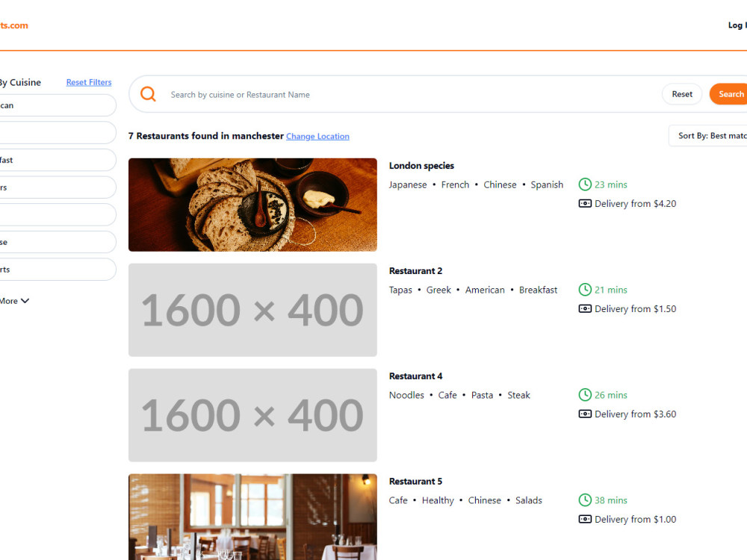Click the Tapas cuisine tag

(400, 290)
